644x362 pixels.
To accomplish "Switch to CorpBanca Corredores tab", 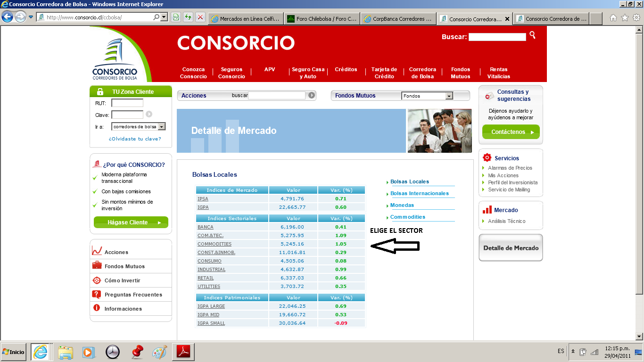I will 398,19.
